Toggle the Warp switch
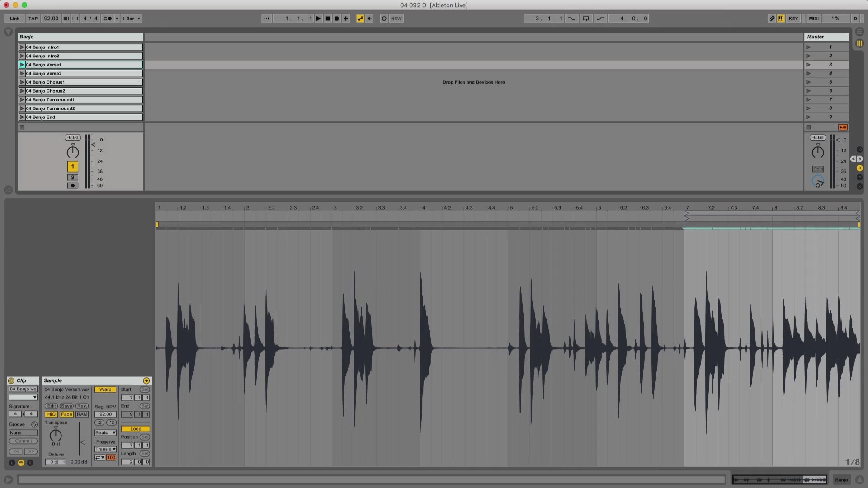 pos(105,389)
